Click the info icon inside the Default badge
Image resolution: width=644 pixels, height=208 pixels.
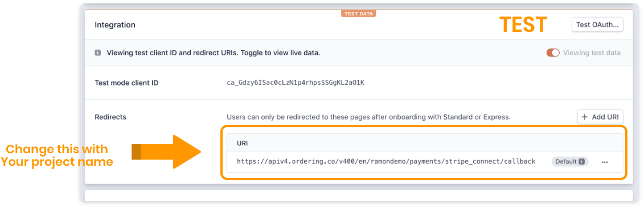click(581, 161)
